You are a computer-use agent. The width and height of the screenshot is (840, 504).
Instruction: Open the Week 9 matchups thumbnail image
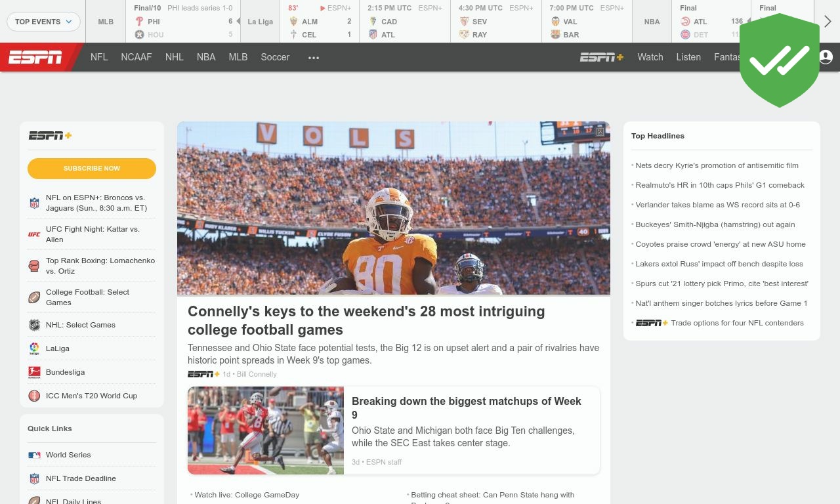pos(266,430)
